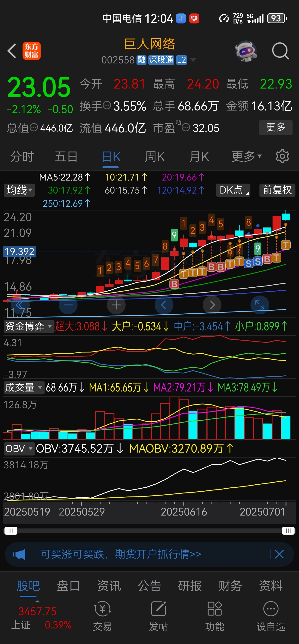The width and height of the screenshot is (299, 644).
Task: Open the 公告 announcements tab
Action: point(149,586)
